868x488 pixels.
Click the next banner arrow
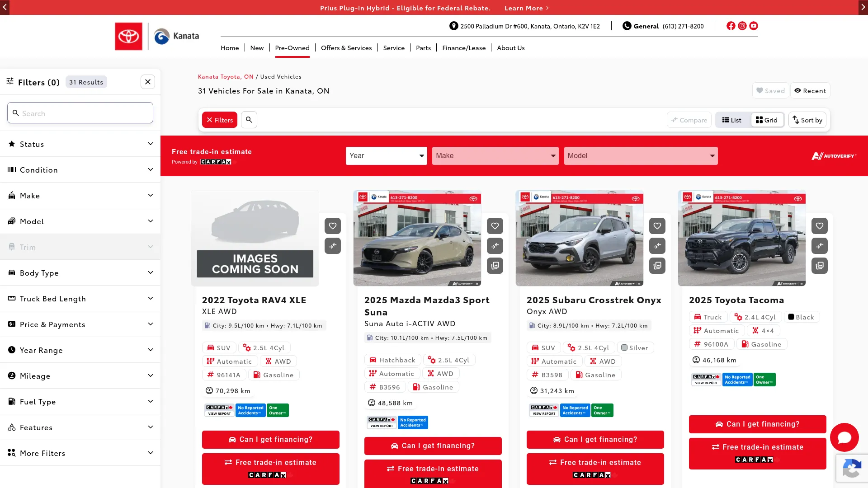tap(863, 7)
